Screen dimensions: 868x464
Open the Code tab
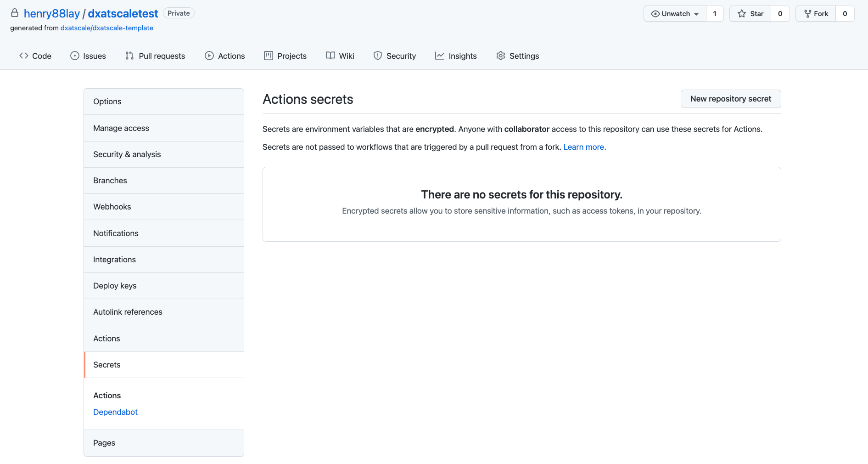35,56
